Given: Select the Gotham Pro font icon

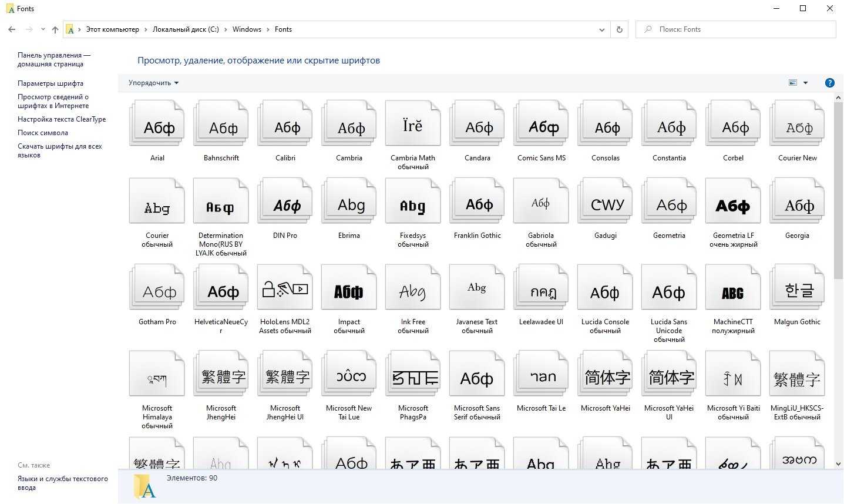Looking at the screenshot, I should pos(157,287).
